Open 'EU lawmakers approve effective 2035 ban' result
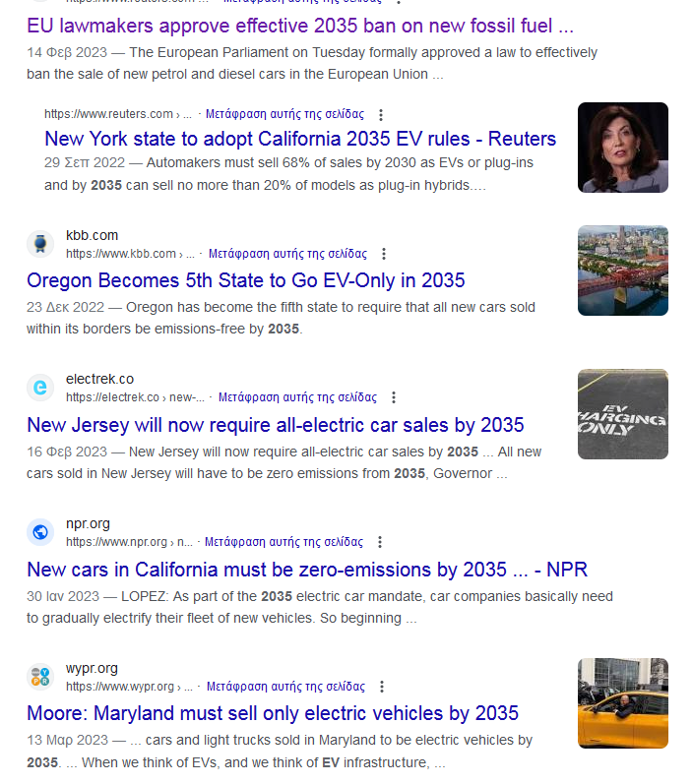Screen dimensions: 693x784 pos(300,26)
